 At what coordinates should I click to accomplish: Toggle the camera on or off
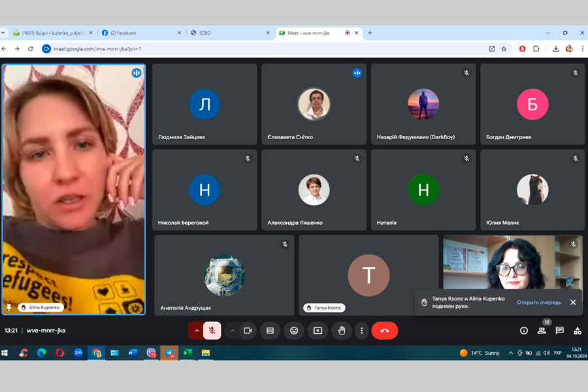[248, 331]
